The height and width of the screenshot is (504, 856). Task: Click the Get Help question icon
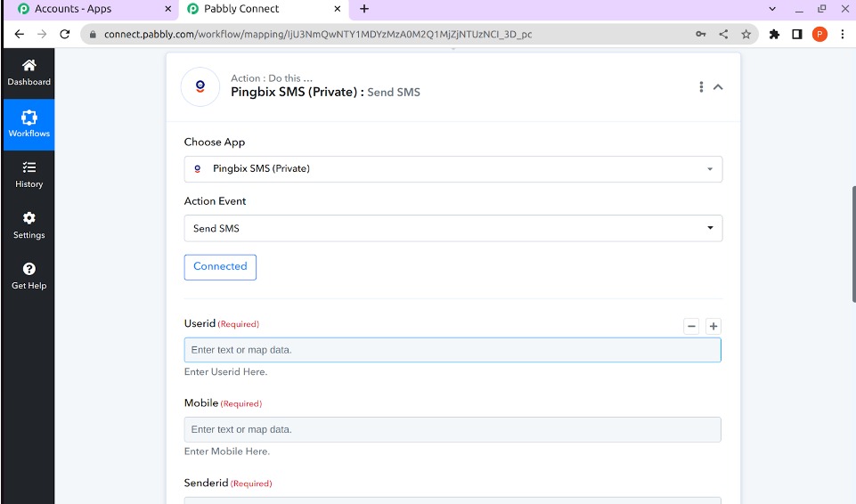click(29, 276)
